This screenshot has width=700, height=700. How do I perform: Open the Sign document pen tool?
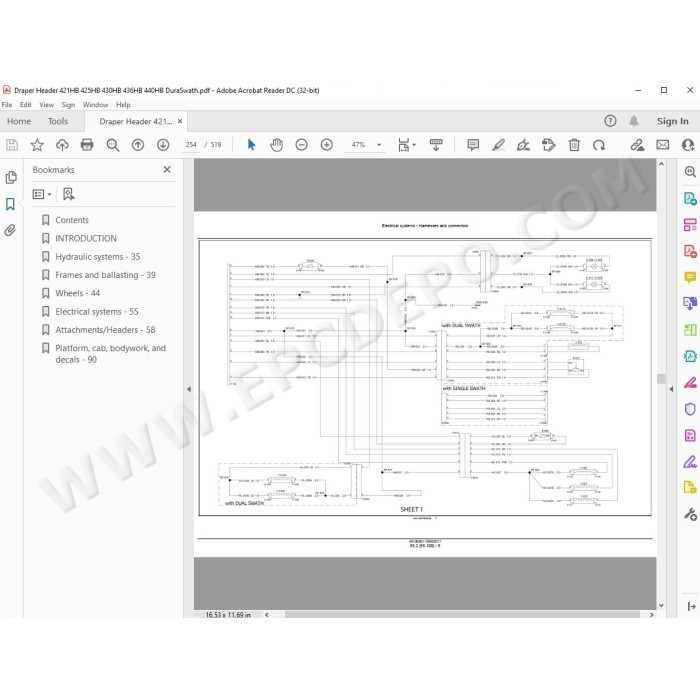click(x=523, y=145)
